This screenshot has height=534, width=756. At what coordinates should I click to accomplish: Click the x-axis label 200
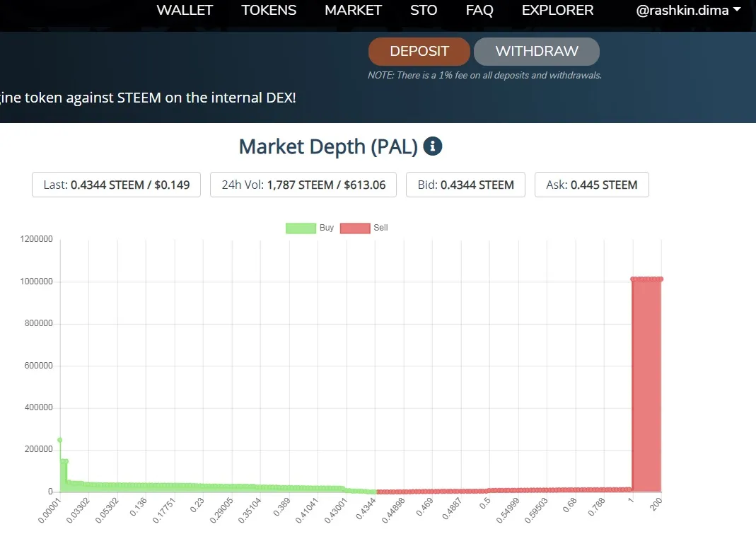656,504
